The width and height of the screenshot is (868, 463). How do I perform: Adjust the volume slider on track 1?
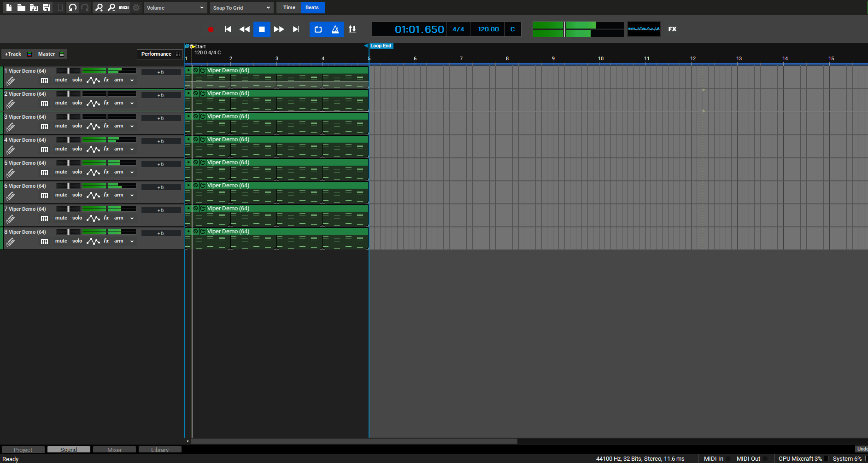(109, 71)
